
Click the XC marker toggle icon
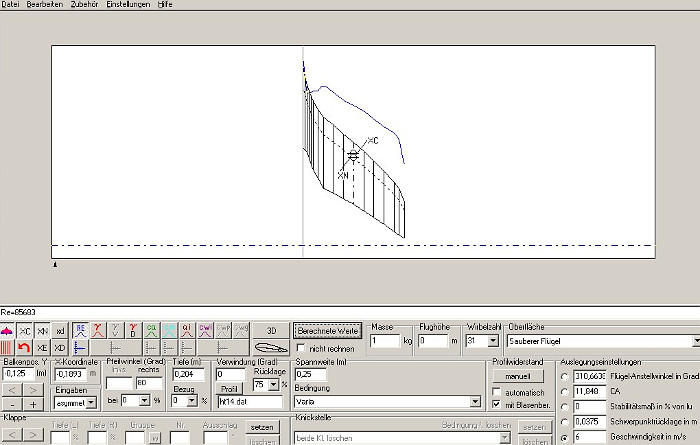pos(25,330)
